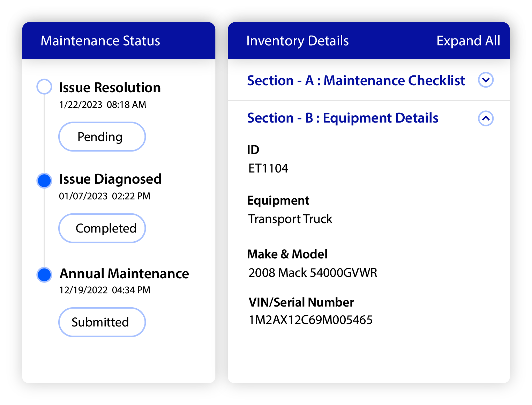Click the filled Issue Diagnosed timeline dot

click(x=44, y=180)
